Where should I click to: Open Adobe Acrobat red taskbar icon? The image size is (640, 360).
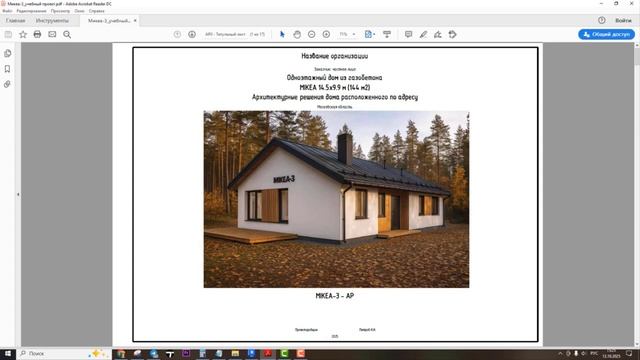pos(268,353)
